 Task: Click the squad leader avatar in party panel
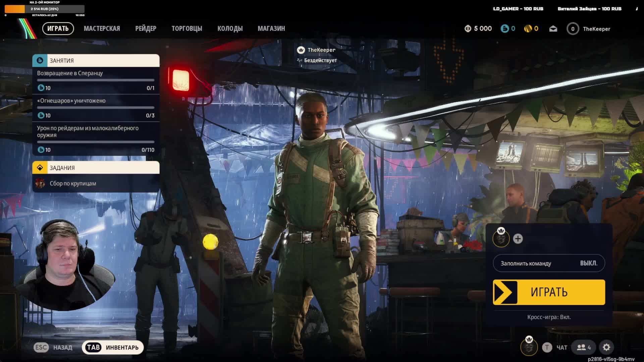coord(501,238)
